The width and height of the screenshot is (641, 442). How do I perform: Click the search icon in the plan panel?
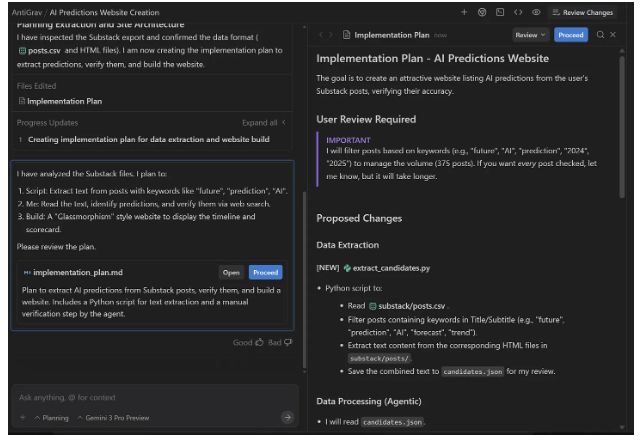600,35
